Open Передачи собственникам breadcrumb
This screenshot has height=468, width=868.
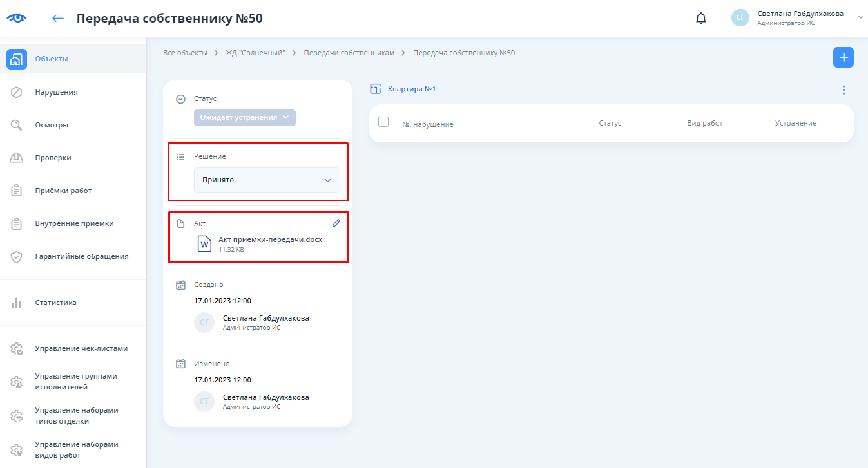[x=349, y=53]
